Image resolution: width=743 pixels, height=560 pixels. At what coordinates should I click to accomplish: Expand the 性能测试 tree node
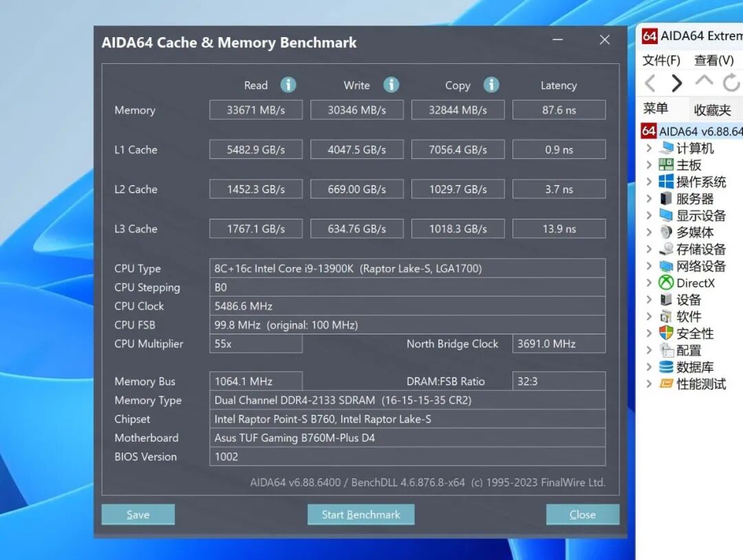[649, 384]
